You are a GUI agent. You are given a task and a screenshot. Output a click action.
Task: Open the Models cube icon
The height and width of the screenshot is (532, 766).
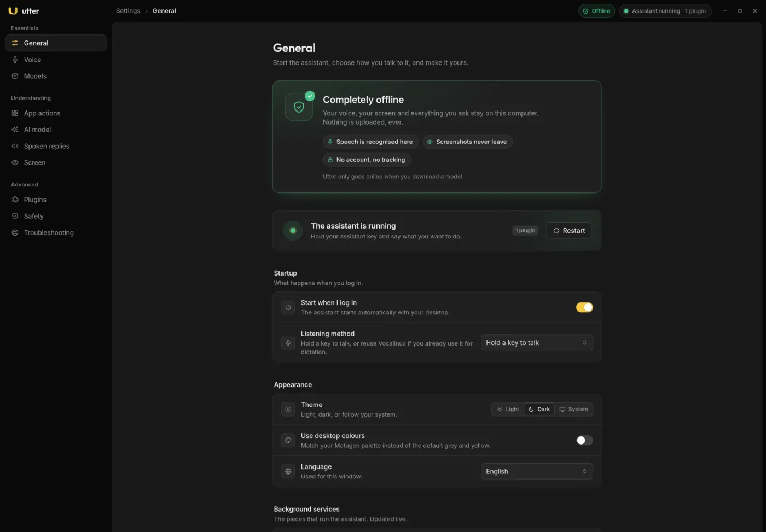tap(15, 76)
